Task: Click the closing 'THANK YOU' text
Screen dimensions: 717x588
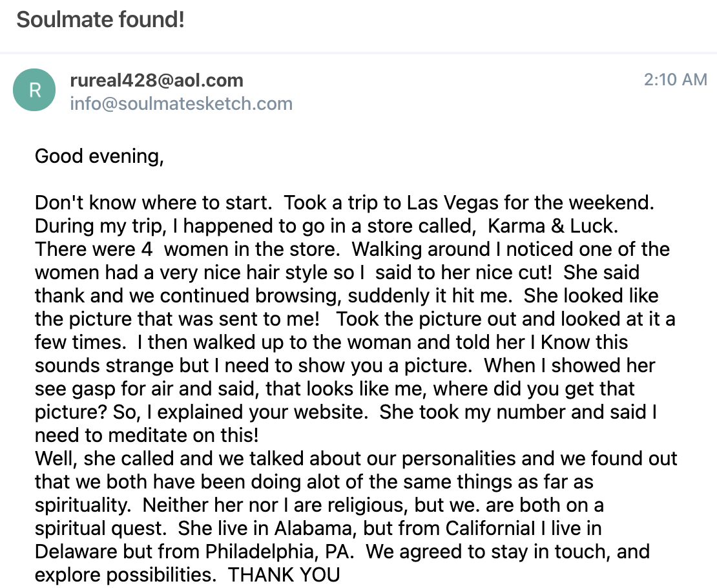Action: point(284,574)
